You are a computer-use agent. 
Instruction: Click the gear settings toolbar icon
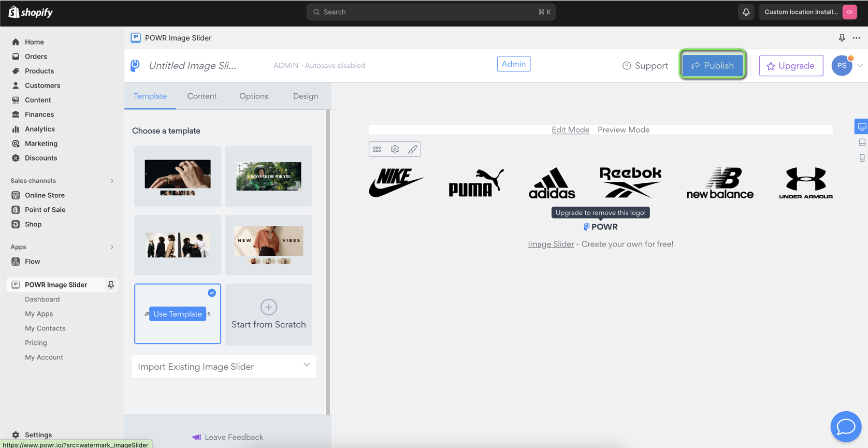tap(395, 149)
